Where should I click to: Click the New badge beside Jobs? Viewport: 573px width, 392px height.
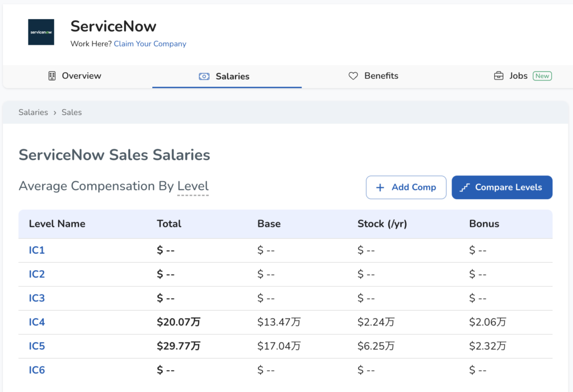pyautogui.click(x=542, y=76)
